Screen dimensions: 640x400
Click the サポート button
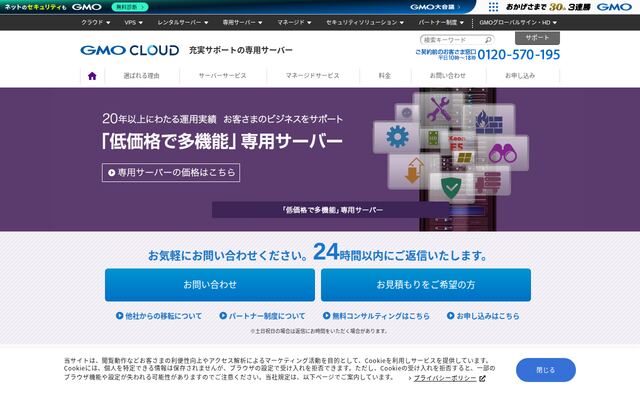[537, 38]
